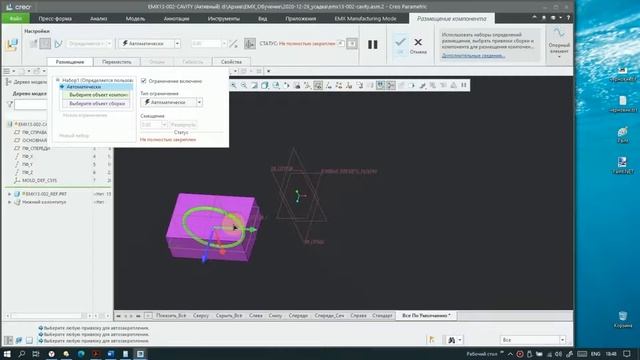
Task: Open the Модель ribbon tab
Action: pyautogui.click(x=135, y=18)
